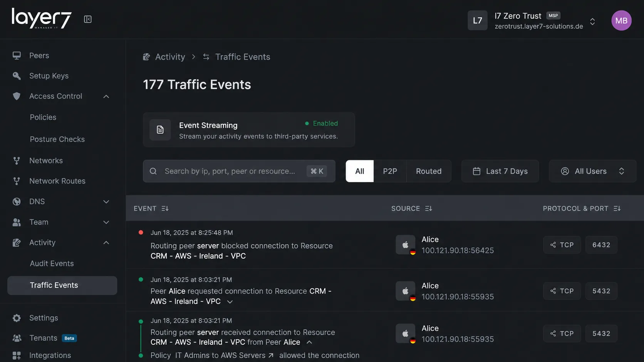
Task: Collapse the Activity section chevron
Action: click(106, 243)
